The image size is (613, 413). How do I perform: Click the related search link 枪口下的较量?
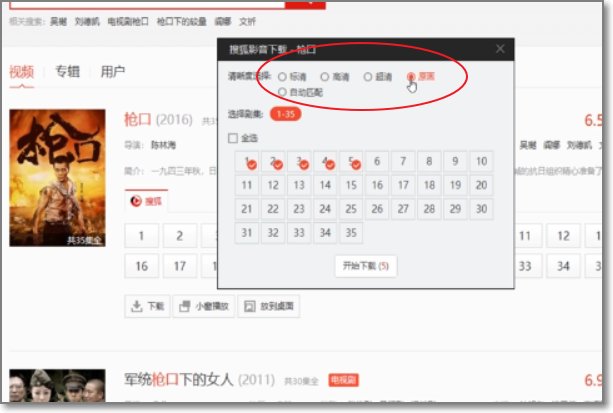pyautogui.click(x=181, y=22)
